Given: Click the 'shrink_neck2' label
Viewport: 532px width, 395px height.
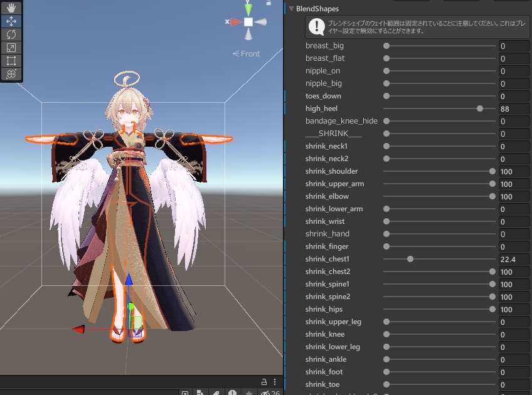Looking at the screenshot, I should coord(327,159).
